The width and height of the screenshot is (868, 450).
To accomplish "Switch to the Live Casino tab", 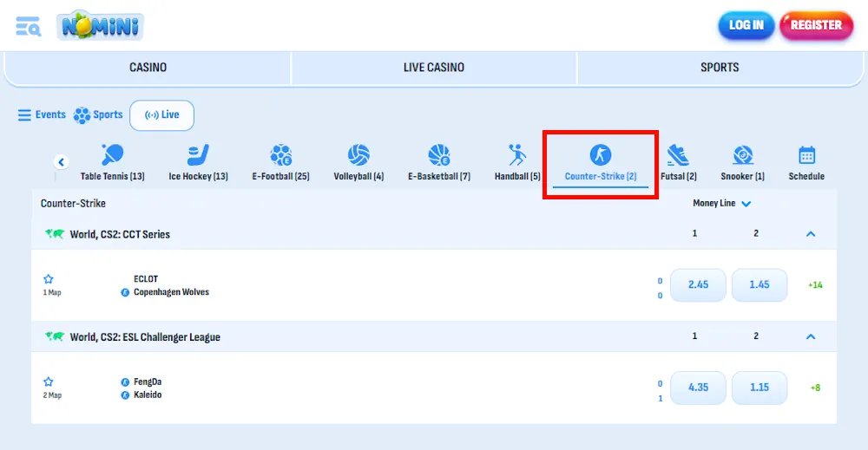I will 434,68.
